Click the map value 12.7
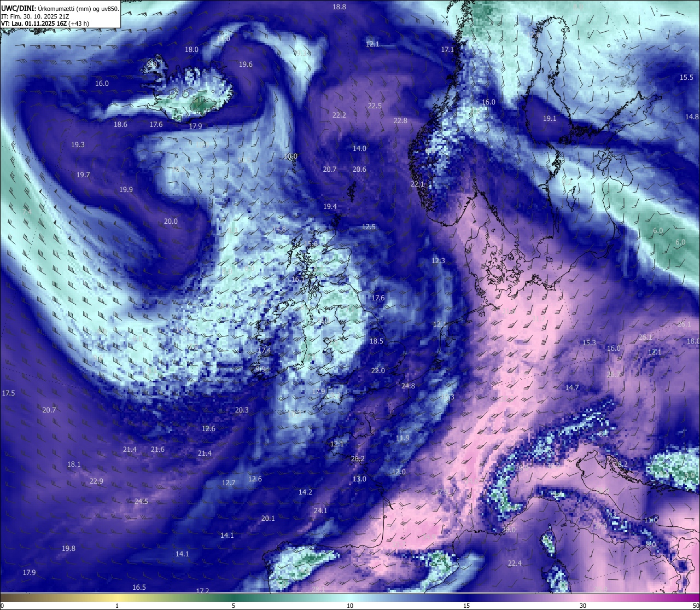The width and height of the screenshot is (700, 610). tap(229, 483)
